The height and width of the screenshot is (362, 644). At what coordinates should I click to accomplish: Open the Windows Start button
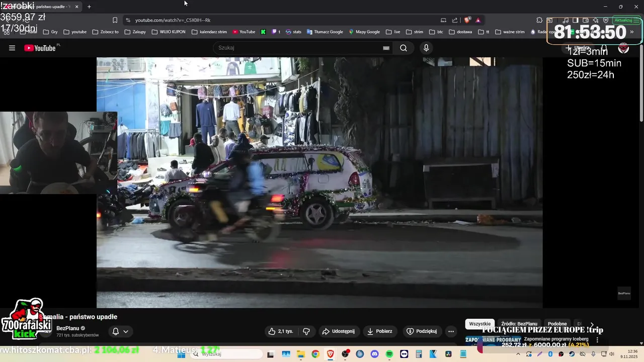[181, 354]
